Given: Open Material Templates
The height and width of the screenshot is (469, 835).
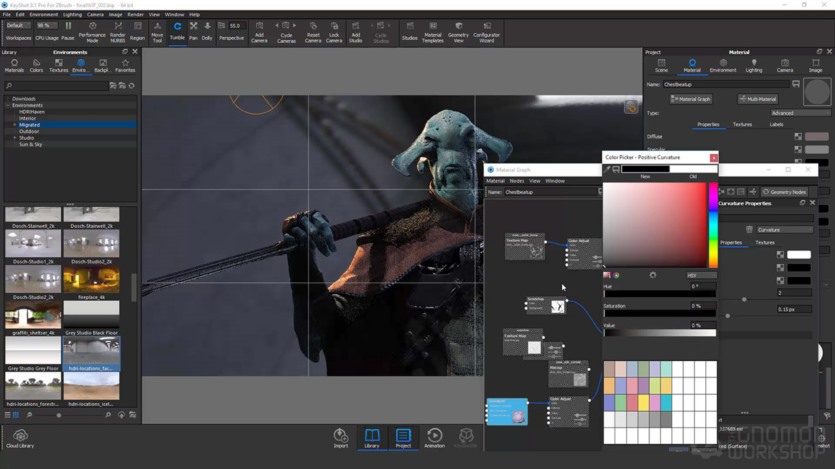Looking at the screenshot, I should 433,31.
